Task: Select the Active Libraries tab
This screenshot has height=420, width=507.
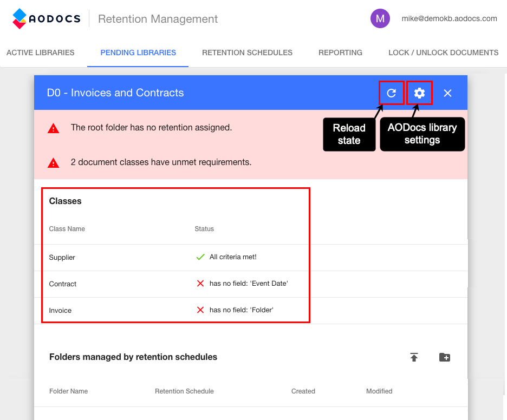Action: 40,52
